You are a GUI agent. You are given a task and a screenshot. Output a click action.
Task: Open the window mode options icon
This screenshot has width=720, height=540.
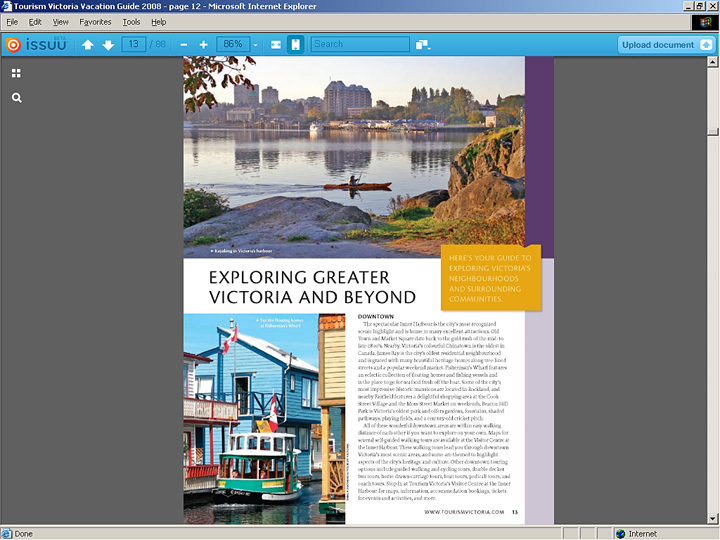[423, 45]
